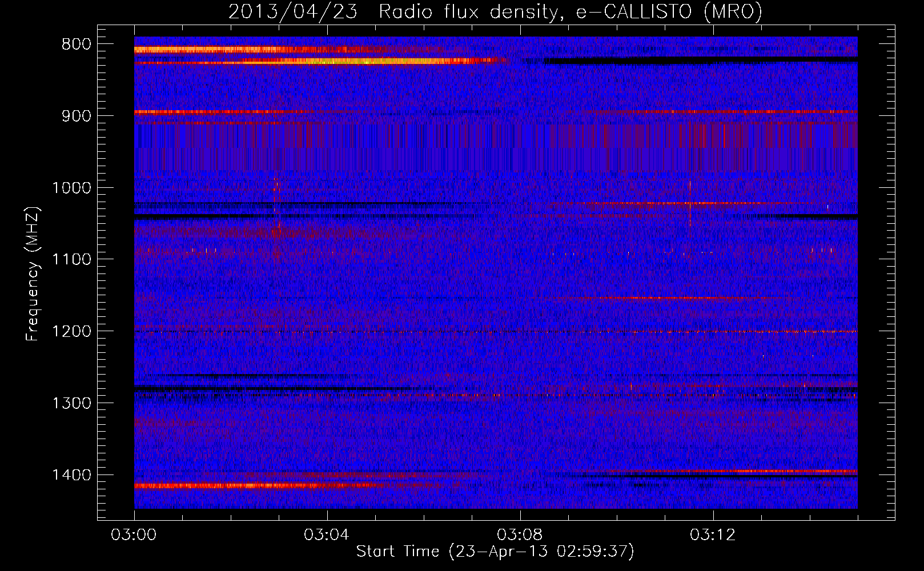
Task: Click the 03:00 time tick label
Action: coord(134,535)
